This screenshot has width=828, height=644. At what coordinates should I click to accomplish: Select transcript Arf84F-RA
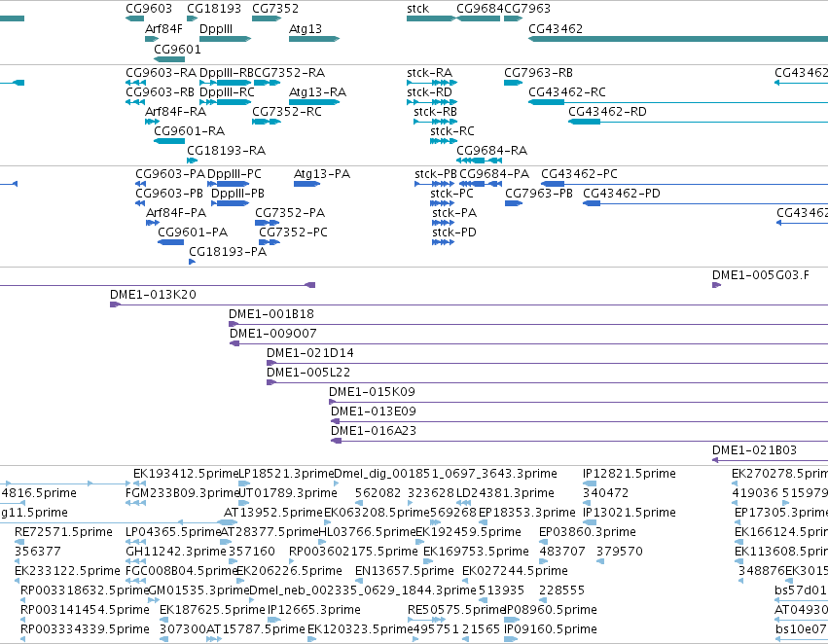pos(152,122)
